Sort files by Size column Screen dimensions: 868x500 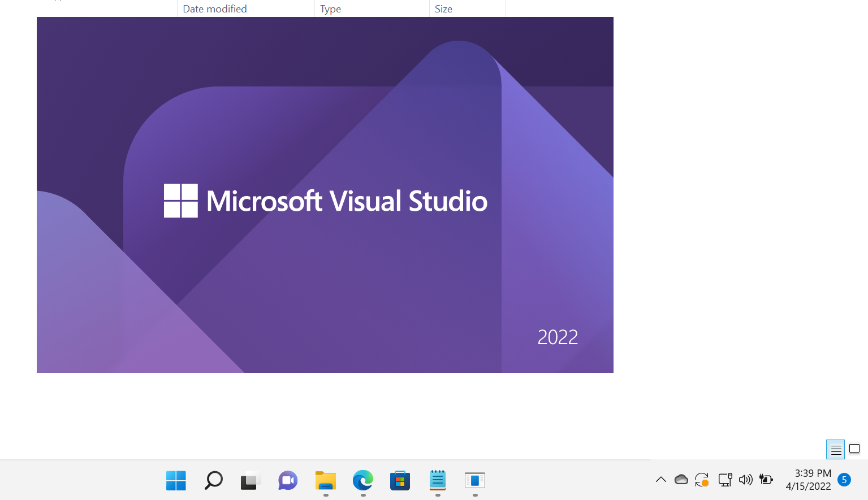point(467,8)
